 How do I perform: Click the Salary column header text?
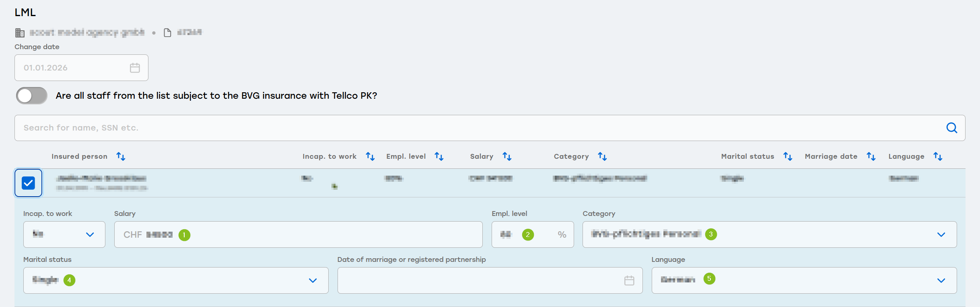click(x=482, y=156)
